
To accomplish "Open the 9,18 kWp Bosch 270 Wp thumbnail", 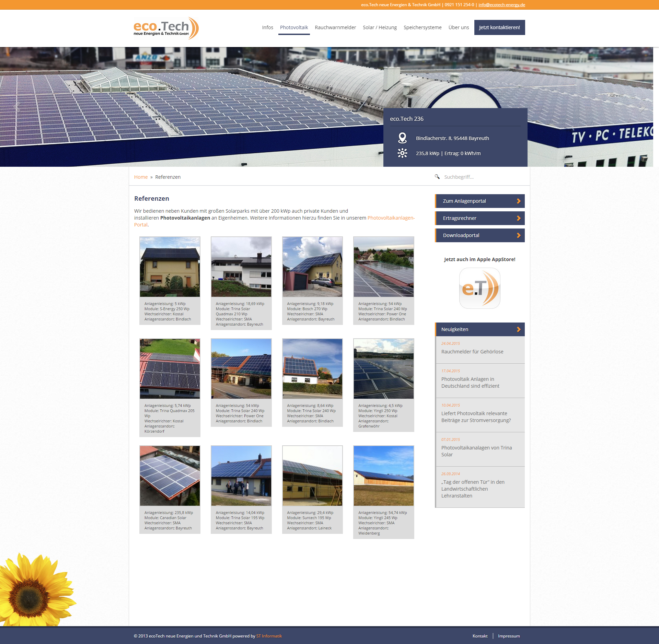I will pyautogui.click(x=312, y=267).
